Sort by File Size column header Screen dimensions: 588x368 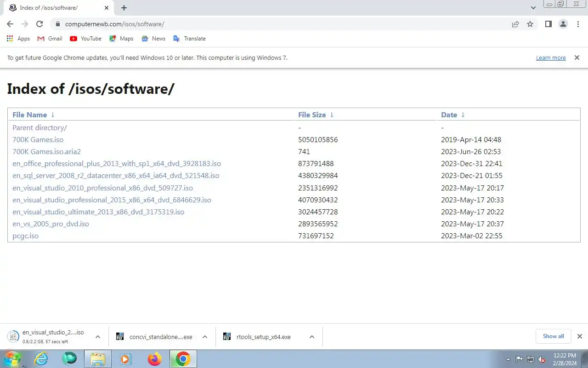point(312,115)
